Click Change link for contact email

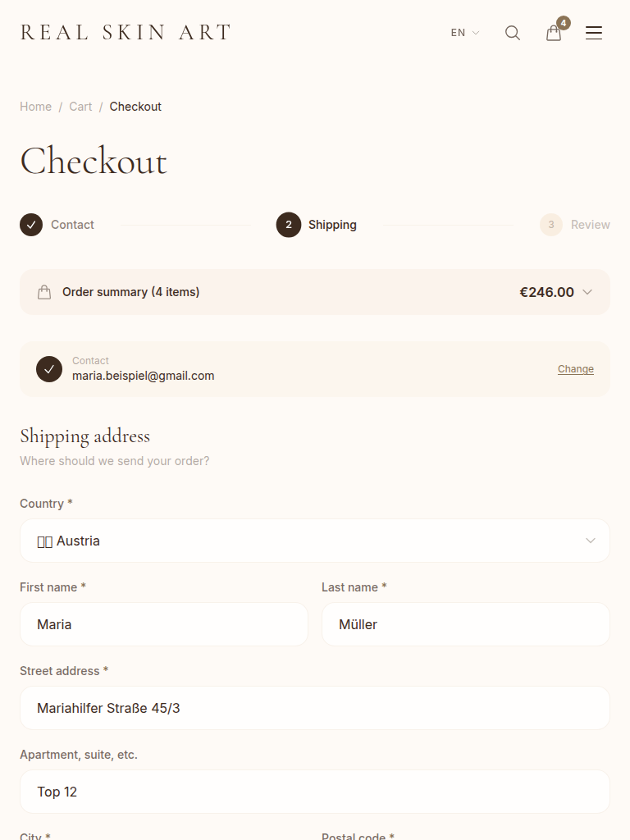(576, 369)
